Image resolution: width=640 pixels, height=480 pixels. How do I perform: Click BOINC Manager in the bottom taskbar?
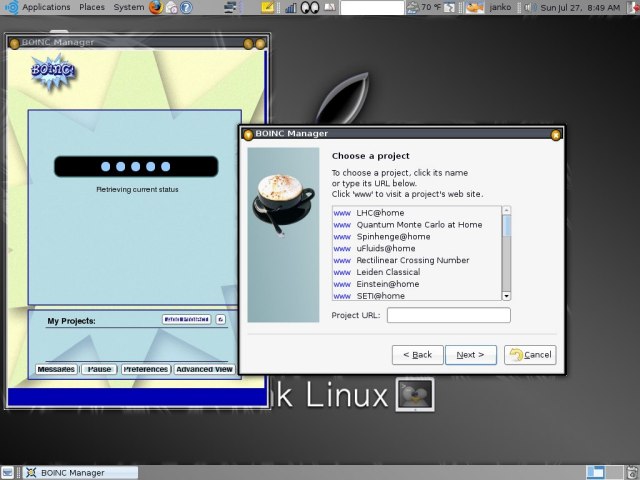[80, 473]
